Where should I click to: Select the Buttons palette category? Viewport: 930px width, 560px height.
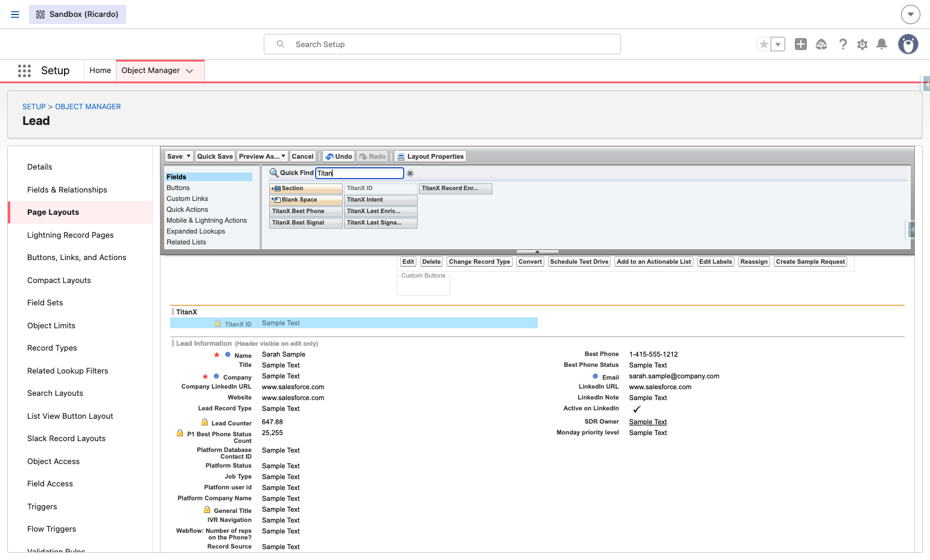[178, 188]
